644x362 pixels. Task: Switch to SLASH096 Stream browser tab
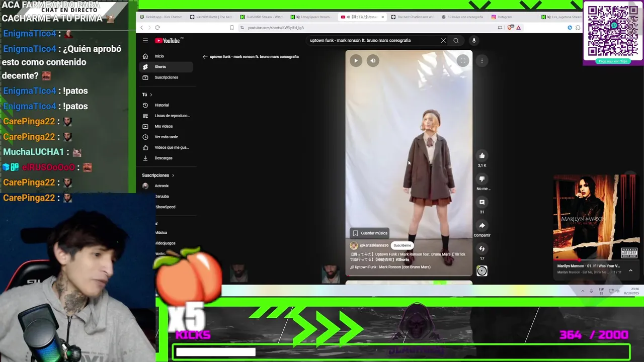[x=262, y=17]
